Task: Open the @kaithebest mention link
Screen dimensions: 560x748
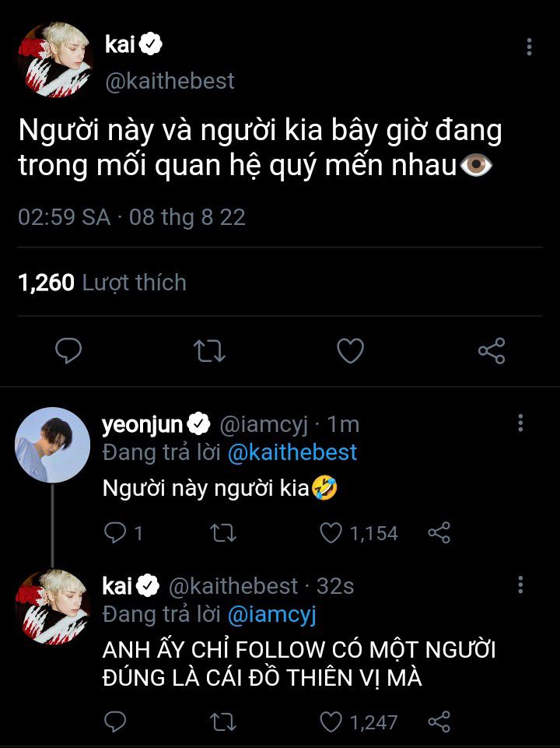Action: tap(292, 452)
